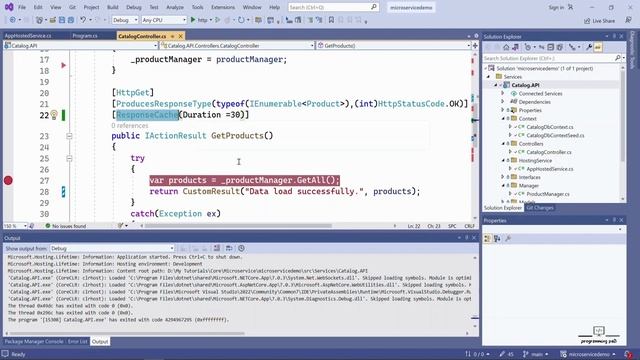Click the split editor icon beside the GetProducts dropdown
Viewport: 640px width, 360px height.
(x=475, y=46)
